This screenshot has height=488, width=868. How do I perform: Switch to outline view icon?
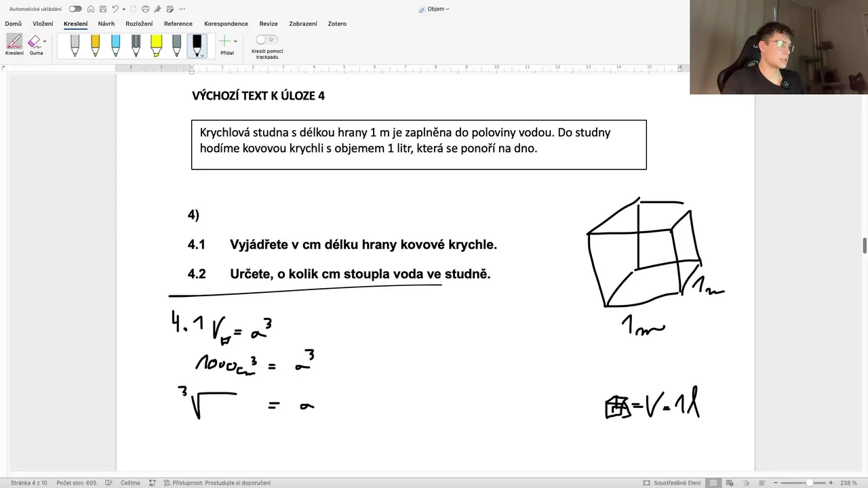[x=746, y=483]
